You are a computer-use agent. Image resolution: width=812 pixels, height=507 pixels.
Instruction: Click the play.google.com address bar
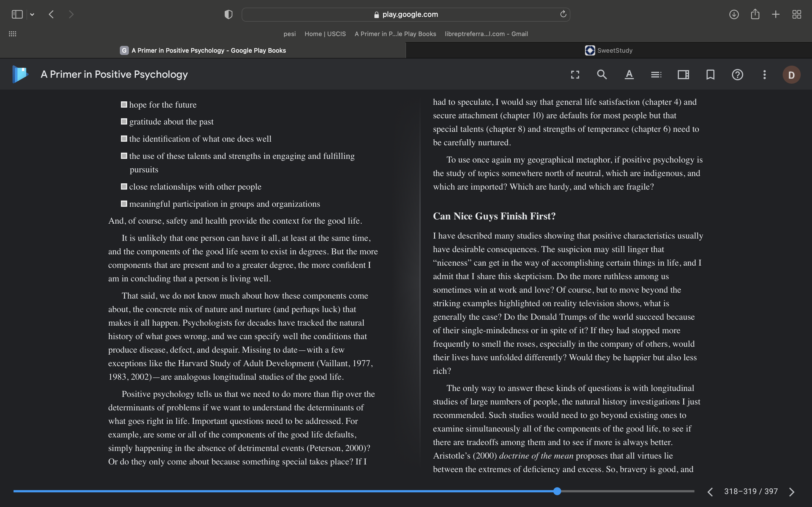(406, 14)
